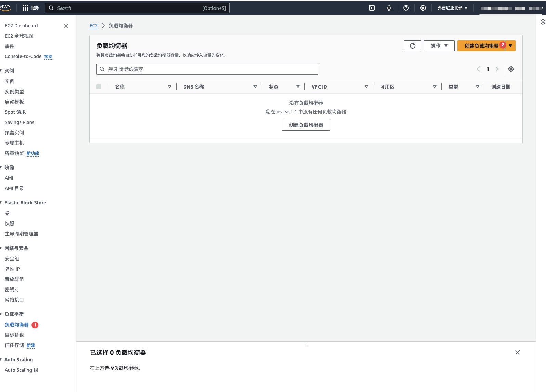Toggle the select-all checkbox in table header
This screenshot has height=392, width=546.
click(99, 87)
